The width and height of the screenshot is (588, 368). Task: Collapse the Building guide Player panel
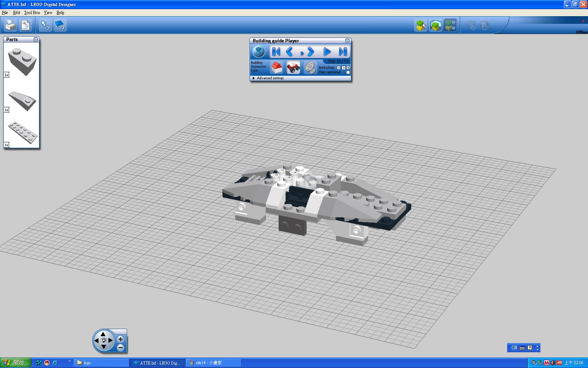(x=347, y=41)
